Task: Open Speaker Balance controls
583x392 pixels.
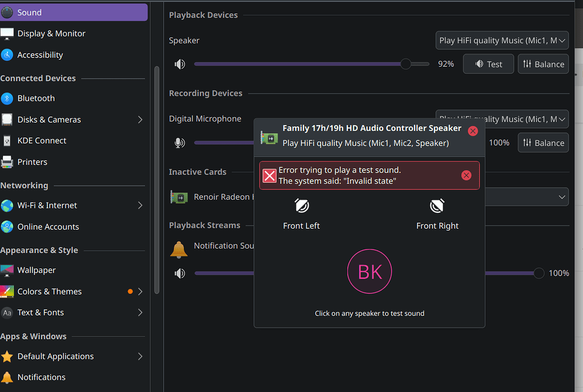Action: (x=543, y=64)
